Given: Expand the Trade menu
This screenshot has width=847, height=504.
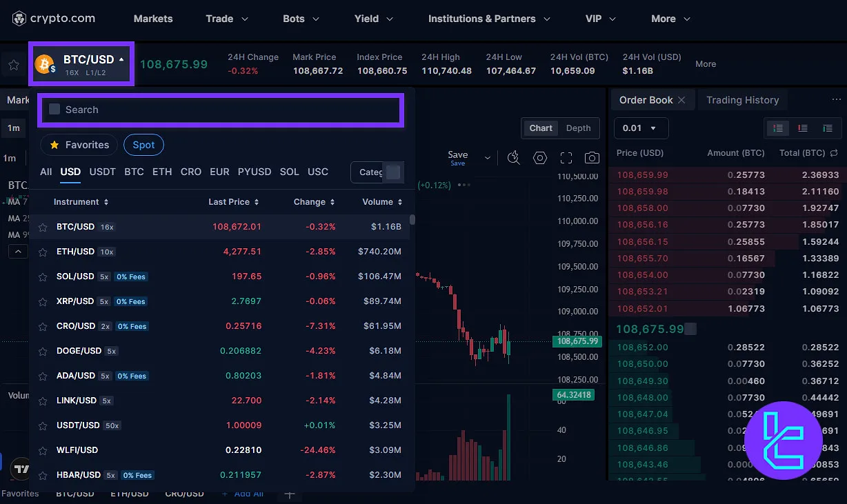Looking at the screenshot, I should pos(228,19).
